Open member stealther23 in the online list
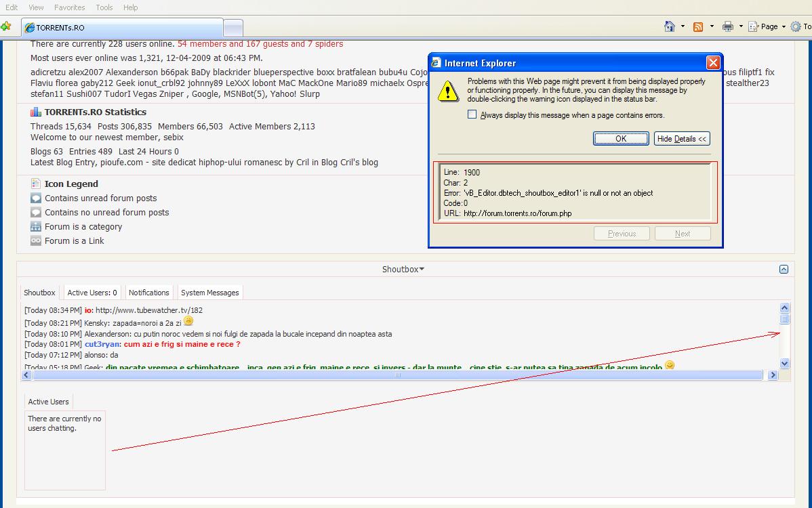Image resolution: width=812 pixels, height=508 pixels. tap(747, 83)
